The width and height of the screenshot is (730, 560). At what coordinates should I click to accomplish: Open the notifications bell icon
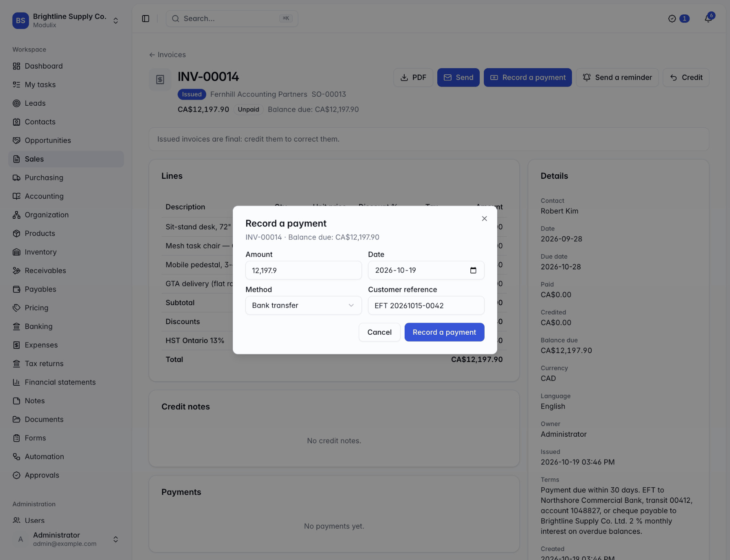tap(708, 18)
